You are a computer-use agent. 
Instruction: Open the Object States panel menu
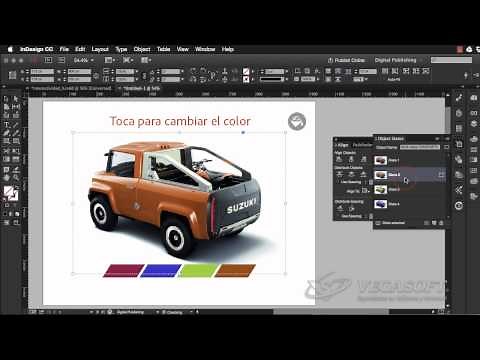pos(447,138)
